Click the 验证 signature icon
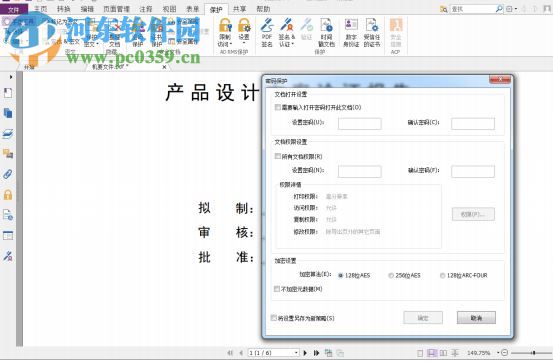 tap(307, 26)
